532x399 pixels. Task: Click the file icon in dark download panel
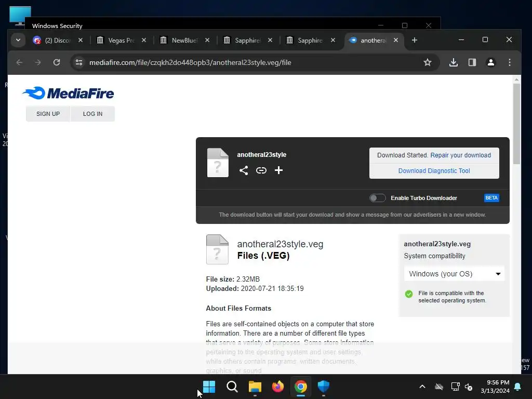[218, 163]
